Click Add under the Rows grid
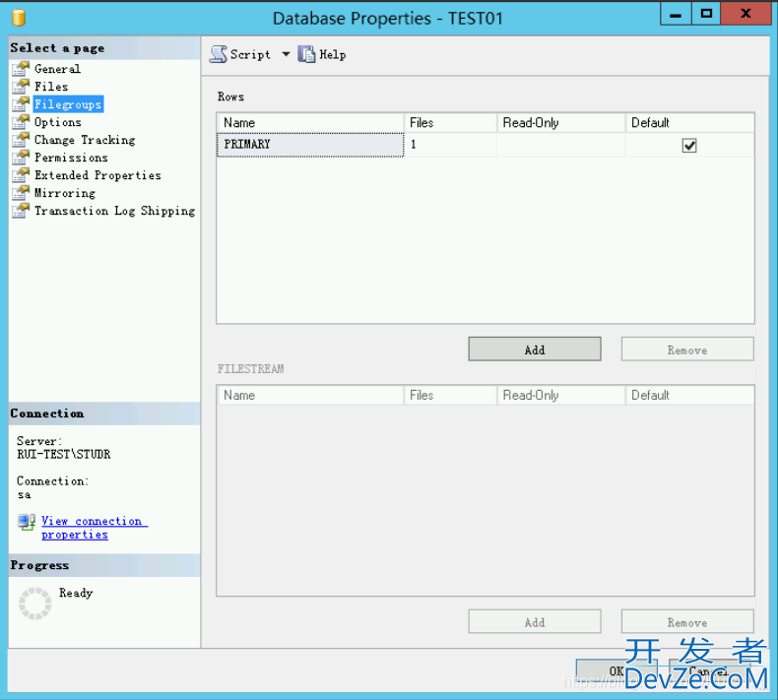Screen dimensions: 778x700 click(x=535, y=350)
